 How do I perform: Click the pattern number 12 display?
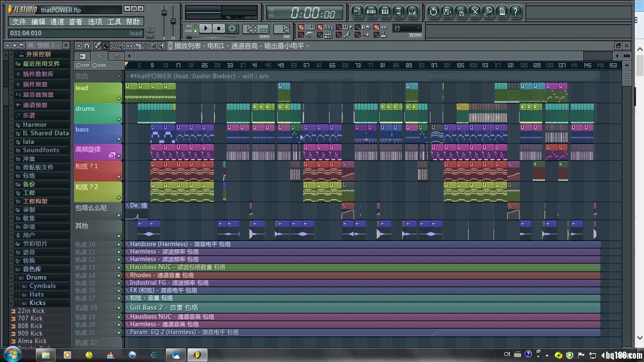tap(281, 29)
